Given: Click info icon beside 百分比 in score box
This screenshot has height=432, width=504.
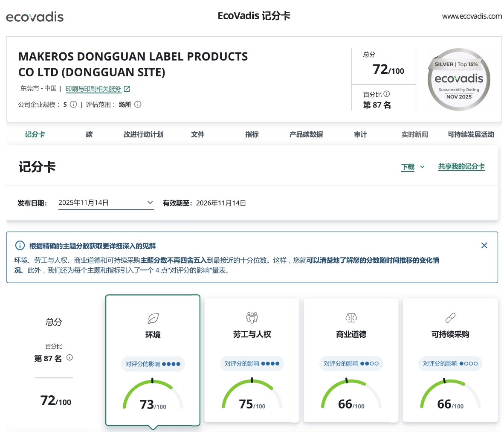Looking at the screenshot, I should pyautogui.click(x=387, y=94).
